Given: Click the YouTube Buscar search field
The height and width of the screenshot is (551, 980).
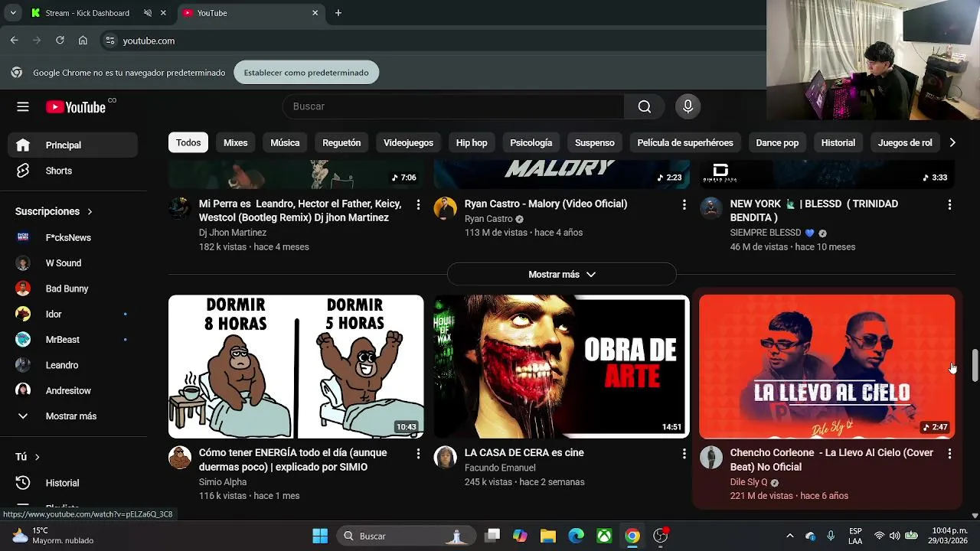Looking at the screenshot, I should [x=453, y=106].
